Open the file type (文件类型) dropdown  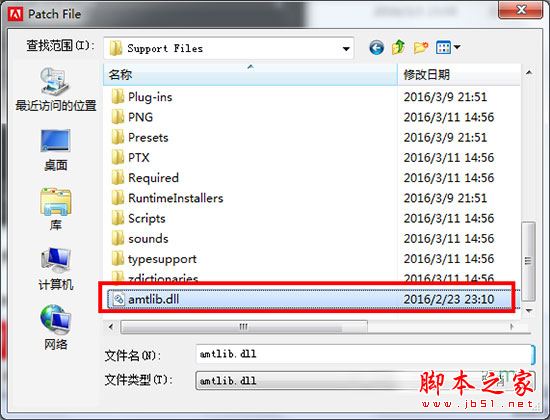365,381
